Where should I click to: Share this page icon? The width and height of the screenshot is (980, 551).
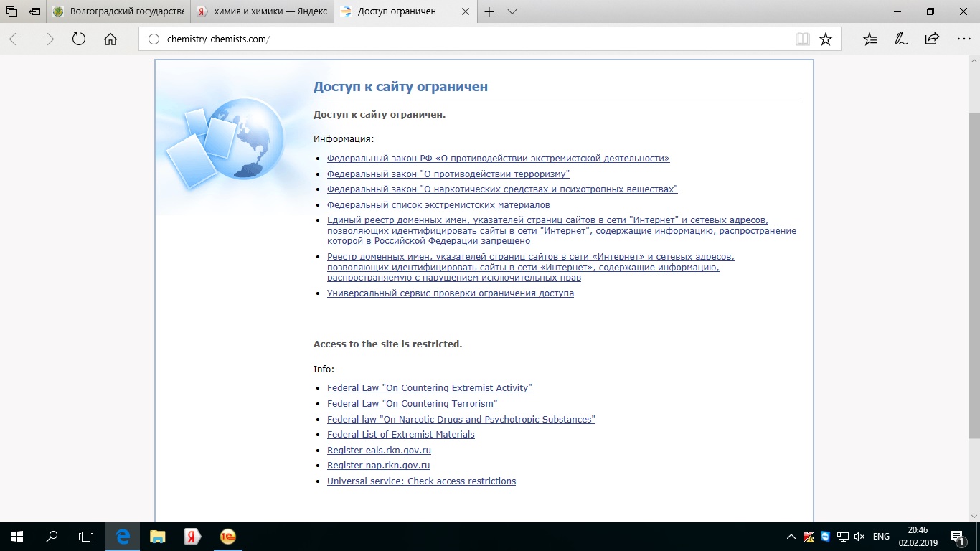click(932, 39)
